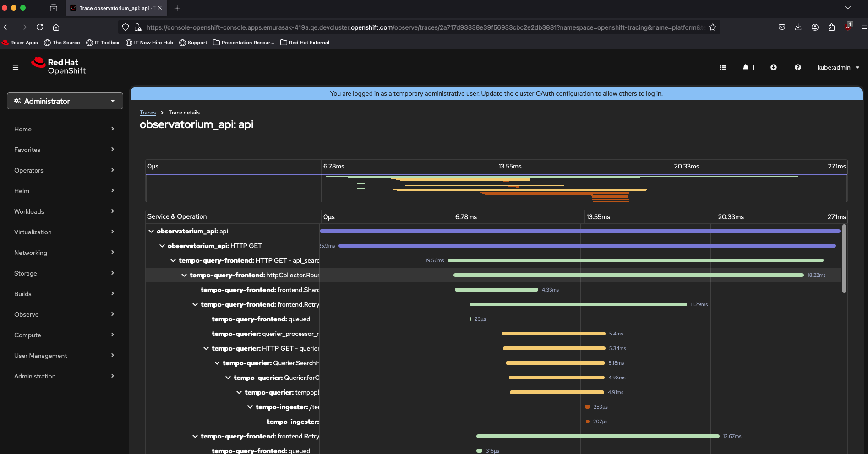
Task: Expand the Builds navigation section
Action: pos(64,294)
